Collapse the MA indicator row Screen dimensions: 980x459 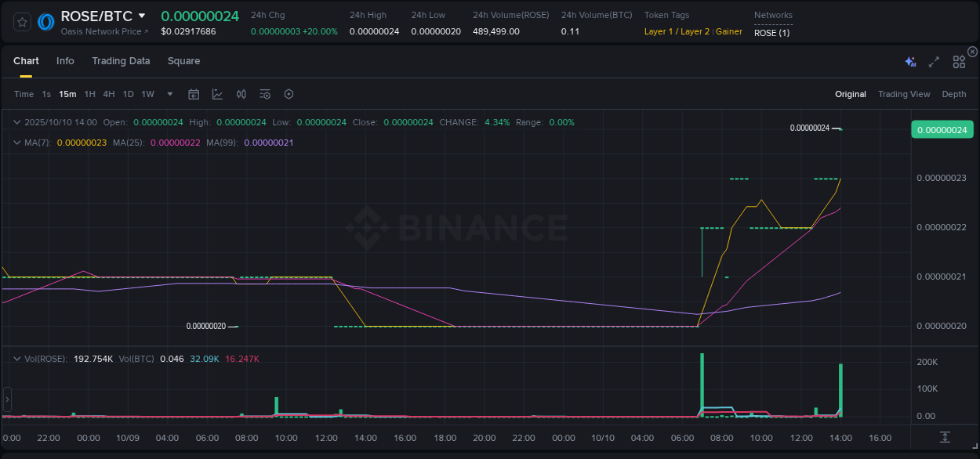pos(17,143)
